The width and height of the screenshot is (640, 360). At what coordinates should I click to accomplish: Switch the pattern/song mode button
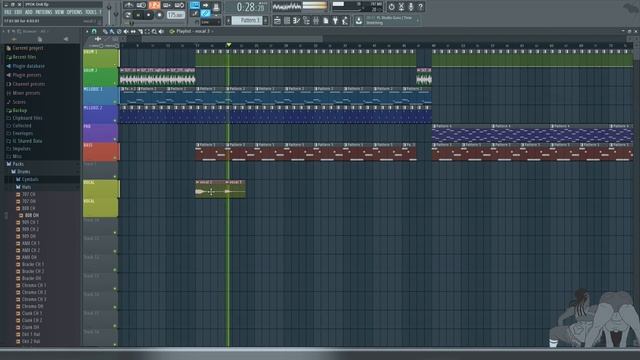point(128,15)
